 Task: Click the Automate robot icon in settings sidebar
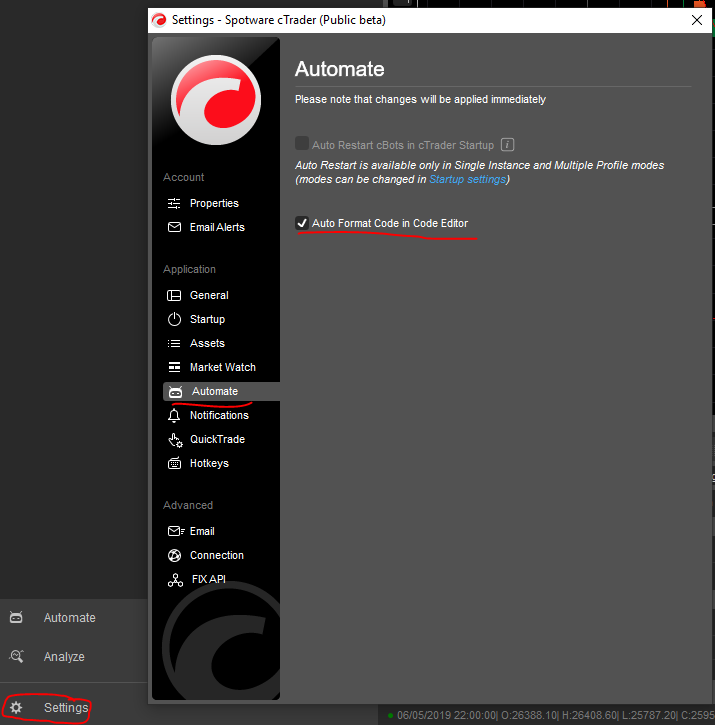pyautogui.click(x=175, y=392)
